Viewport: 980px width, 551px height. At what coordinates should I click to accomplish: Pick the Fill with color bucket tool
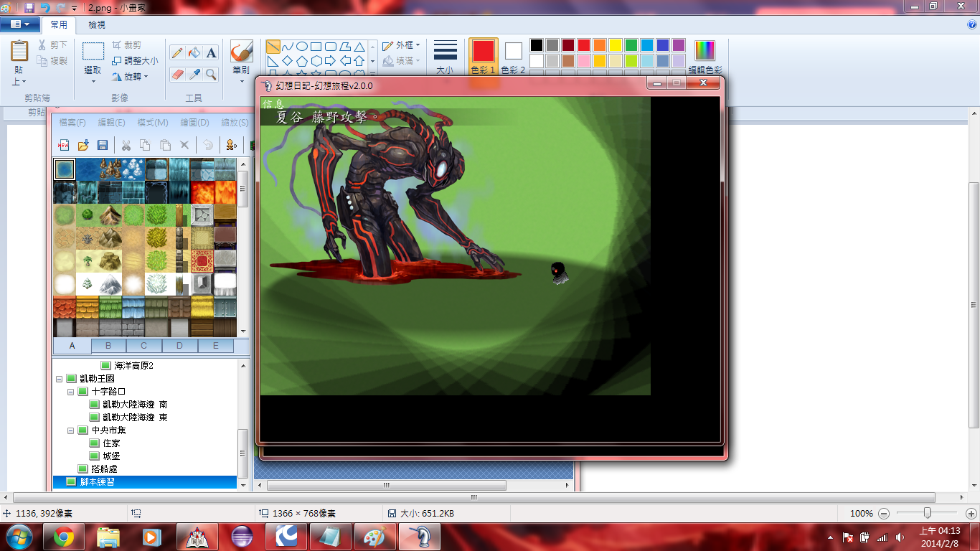tap(194, 52)
